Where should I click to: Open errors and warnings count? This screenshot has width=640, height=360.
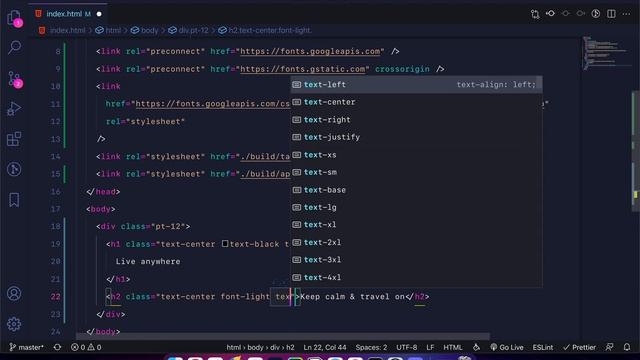(x=86, y=347)
